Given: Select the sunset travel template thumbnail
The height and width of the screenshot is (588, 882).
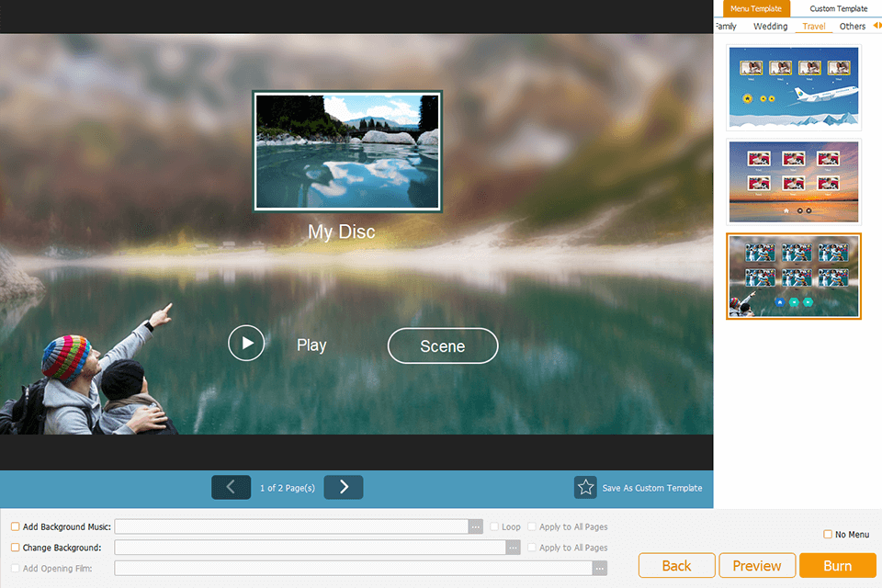Looking at the screenshot, I should coord(793,181).
